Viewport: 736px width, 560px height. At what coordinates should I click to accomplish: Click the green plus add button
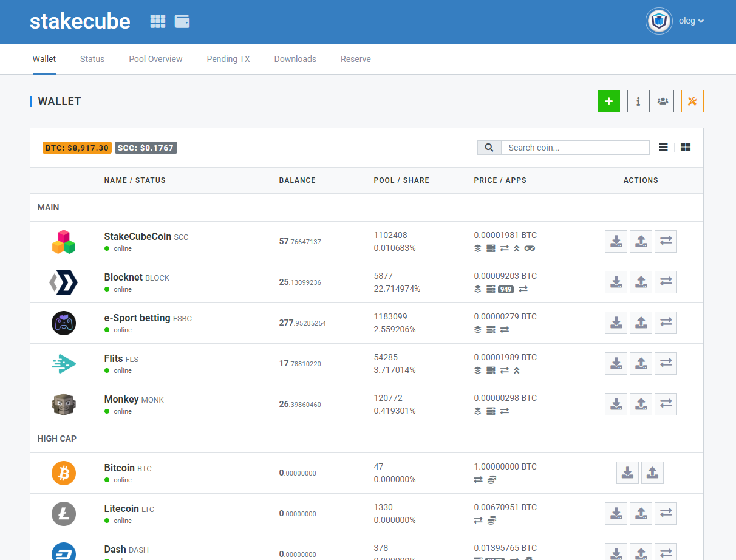tap(608, 101)
